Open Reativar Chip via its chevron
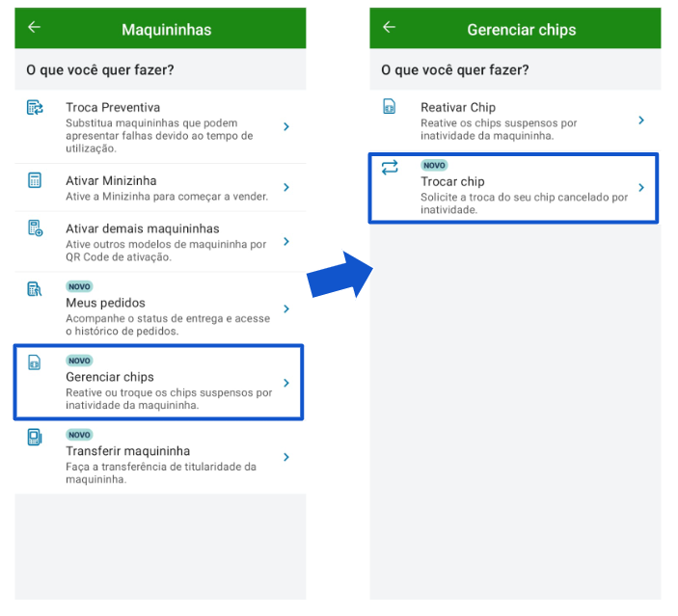The width and height of the screenshot is (678, 616). click(641, 121)
